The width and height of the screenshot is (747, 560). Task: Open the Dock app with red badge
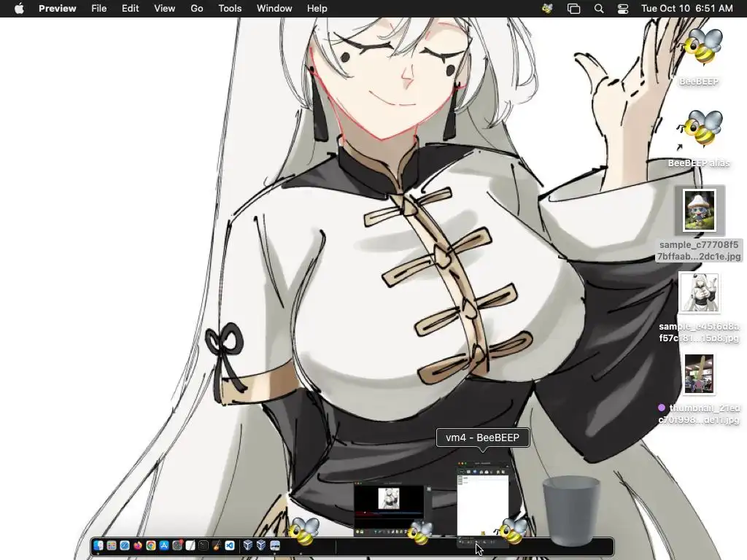click(177, 545)
